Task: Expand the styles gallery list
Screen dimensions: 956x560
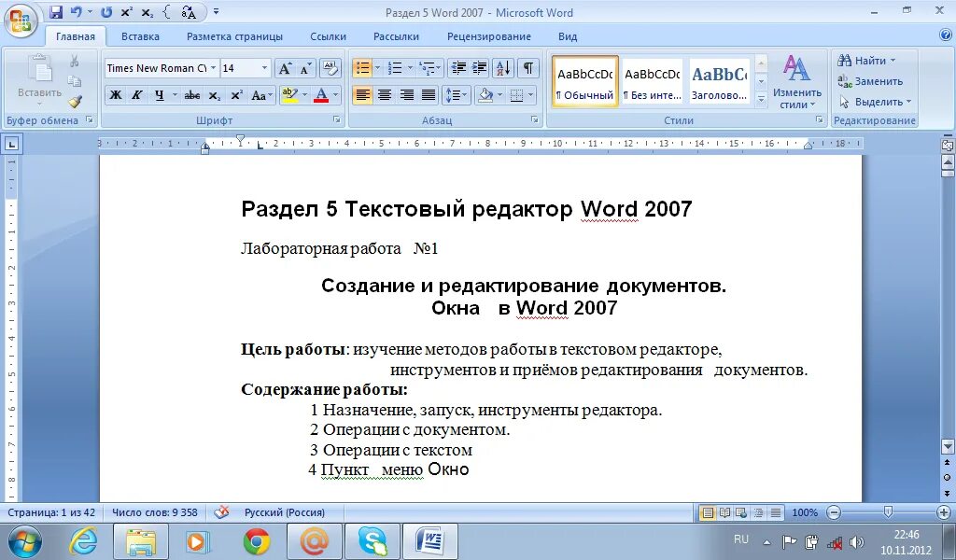Action: coord(761,99)
